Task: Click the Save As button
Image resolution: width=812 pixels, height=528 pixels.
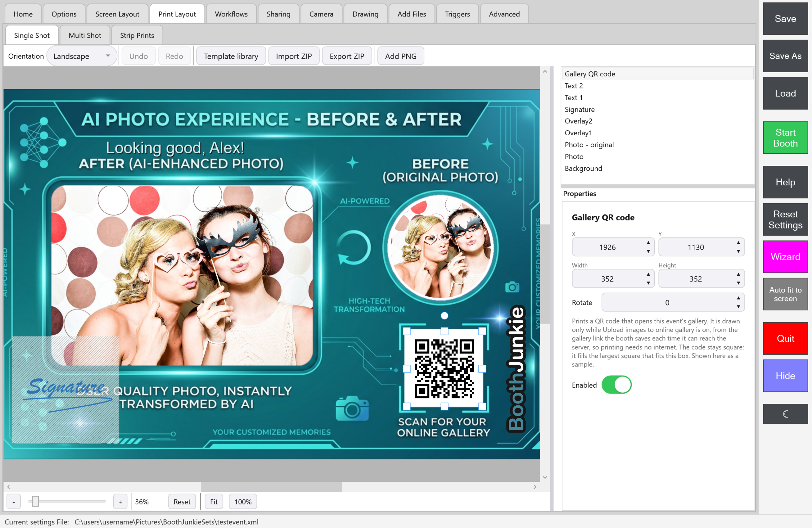Action: [x=785, y=56]
